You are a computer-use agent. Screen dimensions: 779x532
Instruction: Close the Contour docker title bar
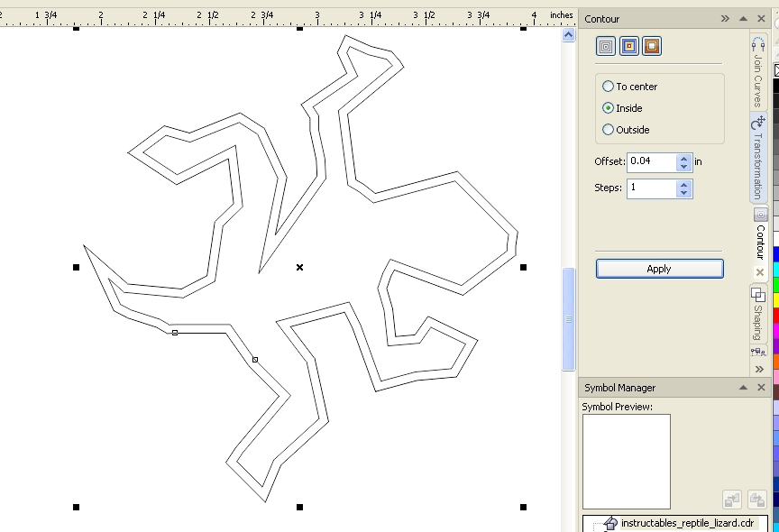tap(761, 19)
